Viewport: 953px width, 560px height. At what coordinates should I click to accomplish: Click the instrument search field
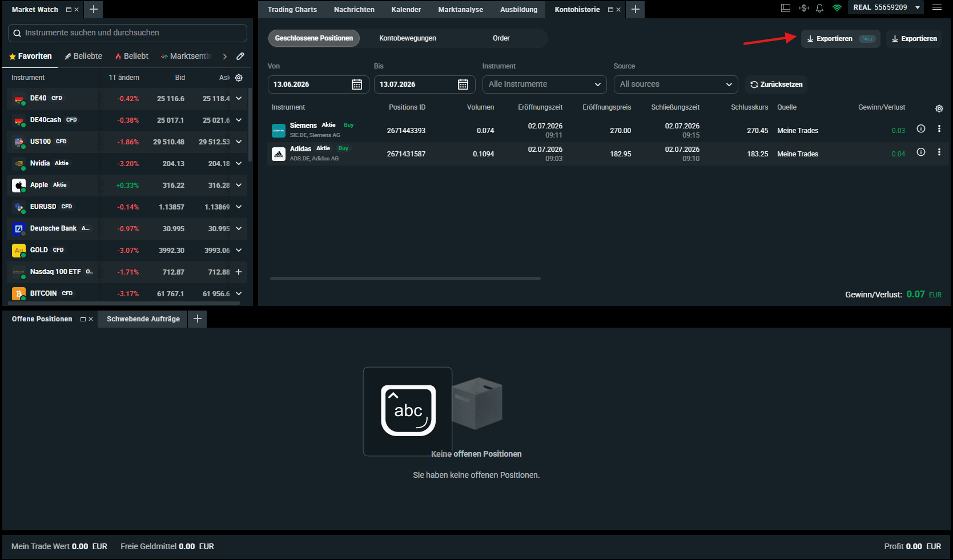127,33
